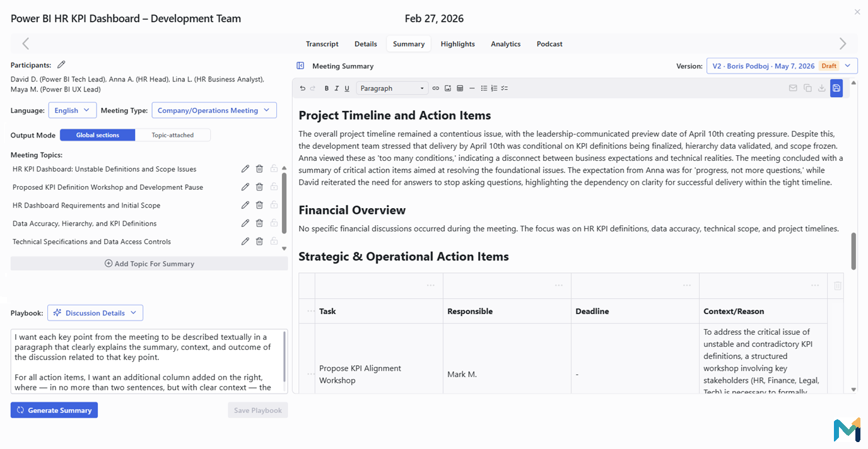
Task: Switch to the Details tab
Action: [x=366, y=44]
